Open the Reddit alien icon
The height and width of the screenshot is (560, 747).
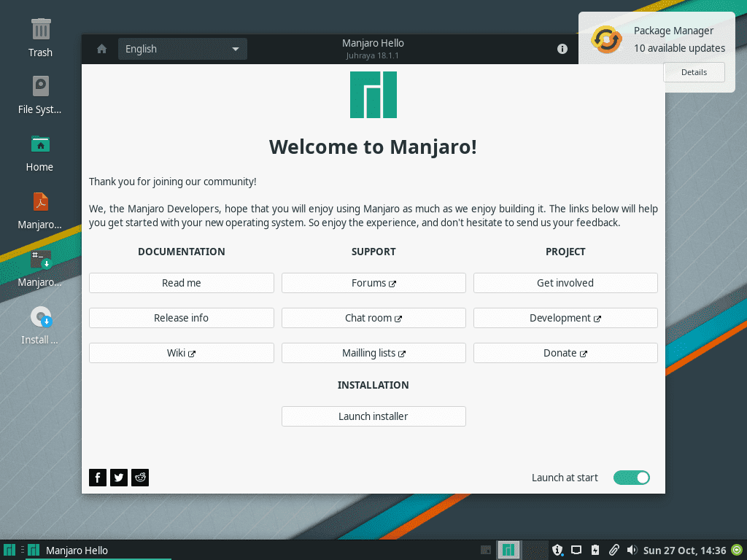click(x=139, y=478)
